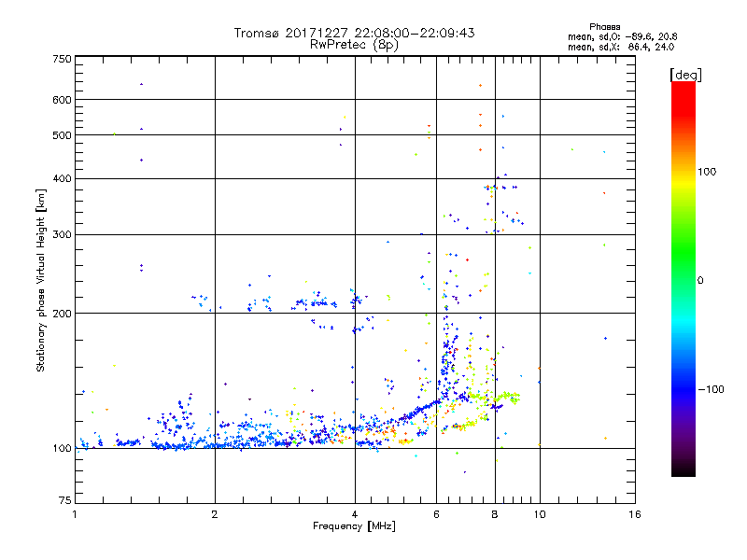This screenshot has height=560, width=747.
Task: Click the colorbar tick label "100"
Action: click(707, 172)
